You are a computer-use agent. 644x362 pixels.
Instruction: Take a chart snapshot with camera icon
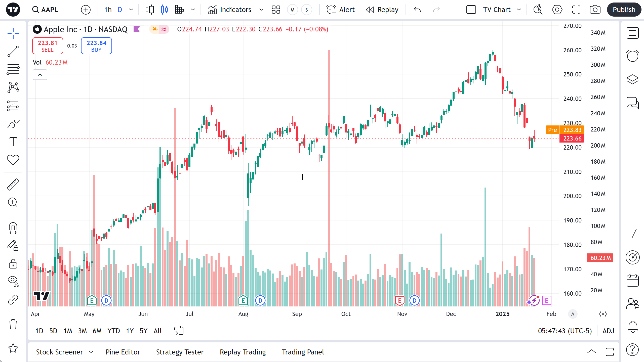[x=595, y=10]
